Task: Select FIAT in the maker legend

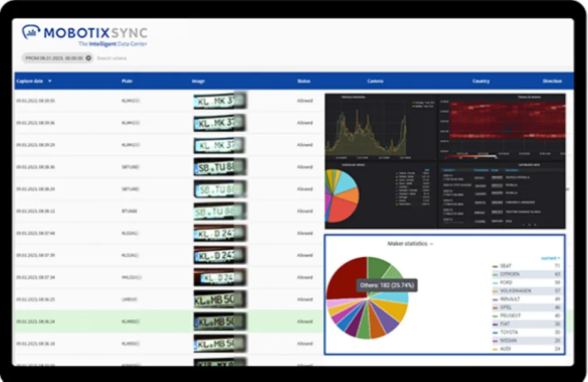Action: pos(505,324)
